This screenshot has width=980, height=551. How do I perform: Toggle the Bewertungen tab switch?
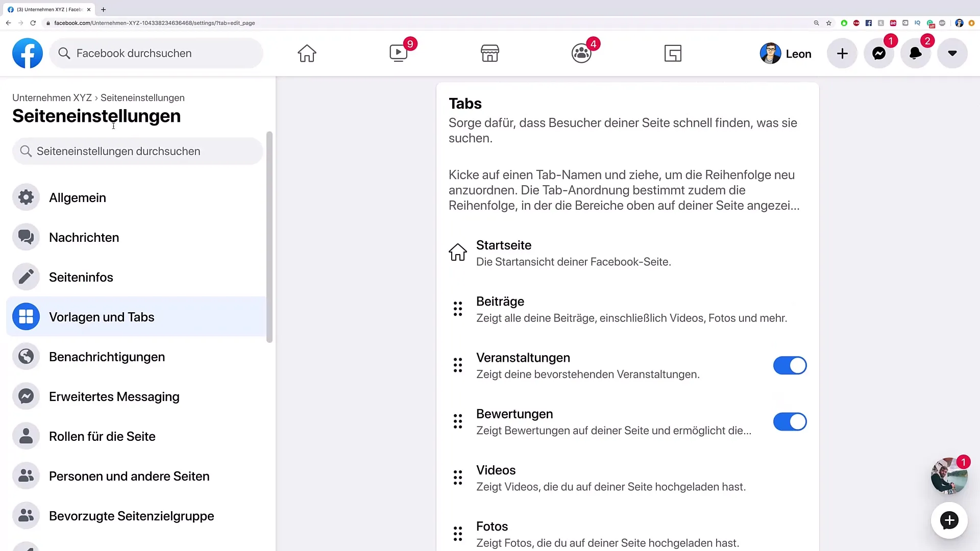[x=790, y=421]
